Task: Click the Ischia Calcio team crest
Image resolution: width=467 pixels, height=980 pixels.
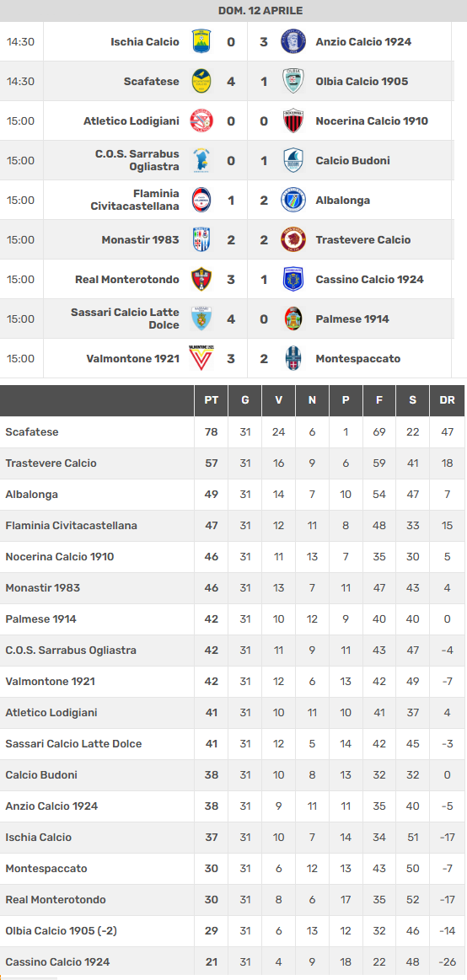Action: coord(201,42)
